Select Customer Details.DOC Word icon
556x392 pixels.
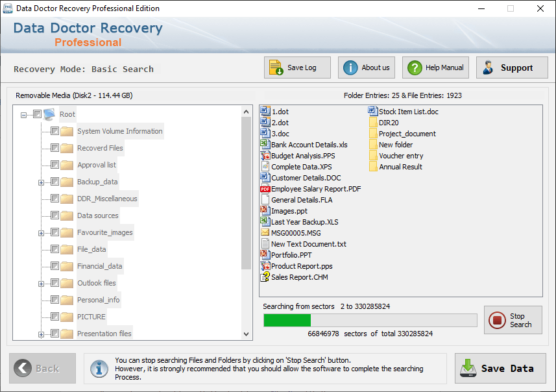265,177
